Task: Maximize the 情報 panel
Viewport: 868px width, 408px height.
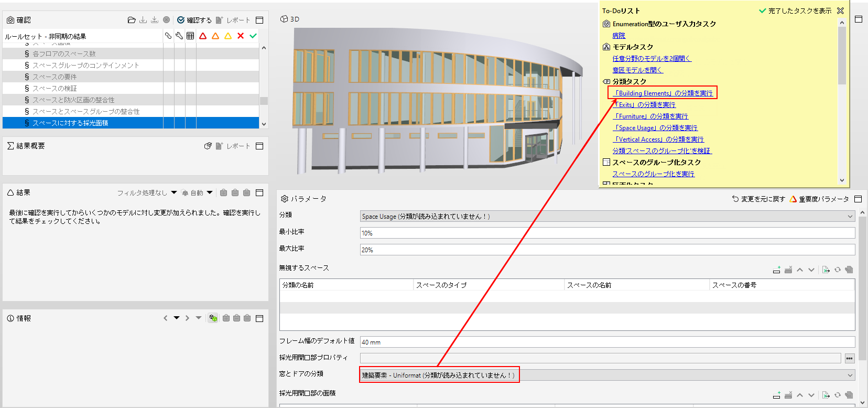Action: [259, 318]
